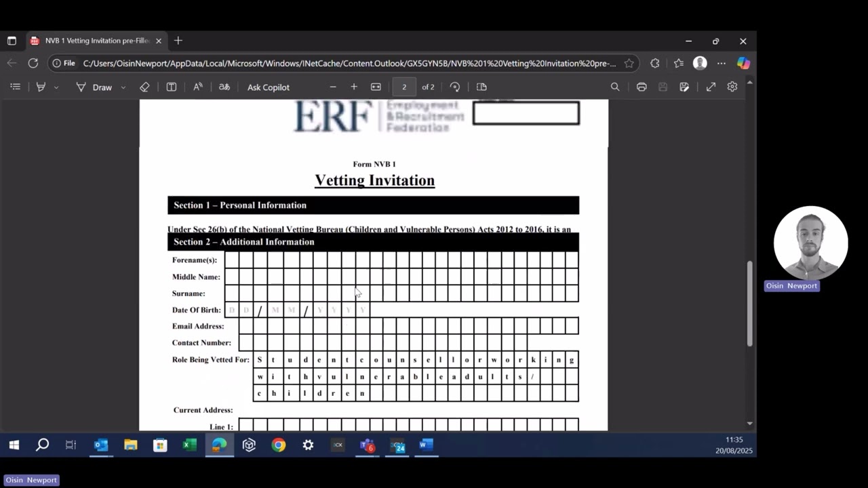The width and height of the screenshot is (868, 488).
Task: Click the Middle Name field boxes
Action: pos(401,277)
